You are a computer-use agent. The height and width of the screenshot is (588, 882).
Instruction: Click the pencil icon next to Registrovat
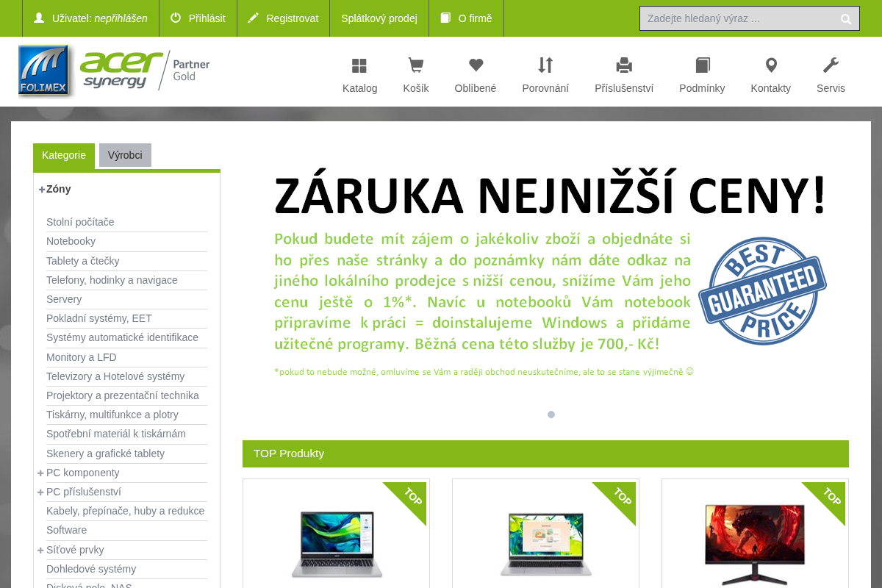[254, 18]
